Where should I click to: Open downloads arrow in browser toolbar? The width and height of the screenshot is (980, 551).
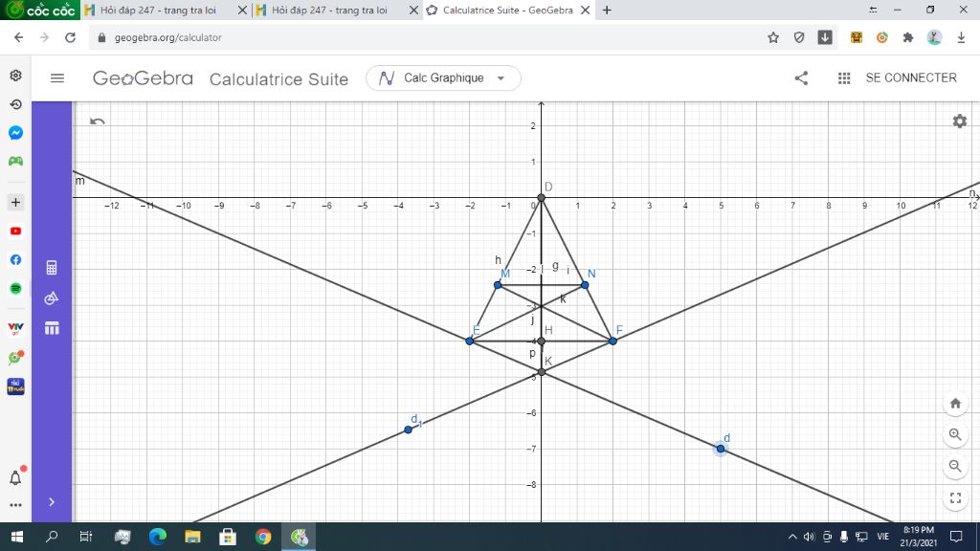pyautogui.click(x=961, y=37)
